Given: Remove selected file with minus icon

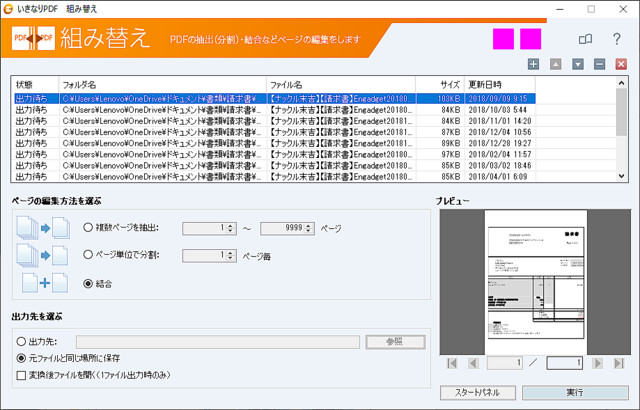Looking at the screenshot, I should (x=599, y=64).
